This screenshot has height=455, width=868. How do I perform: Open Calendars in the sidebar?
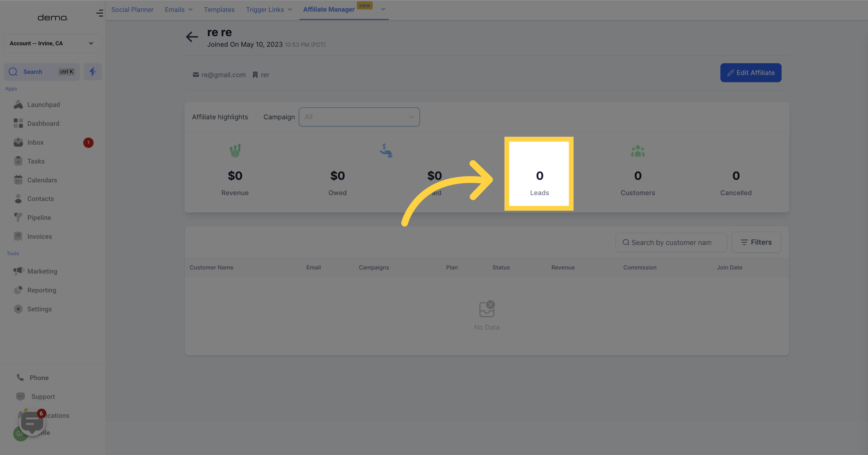coord(42,180)
